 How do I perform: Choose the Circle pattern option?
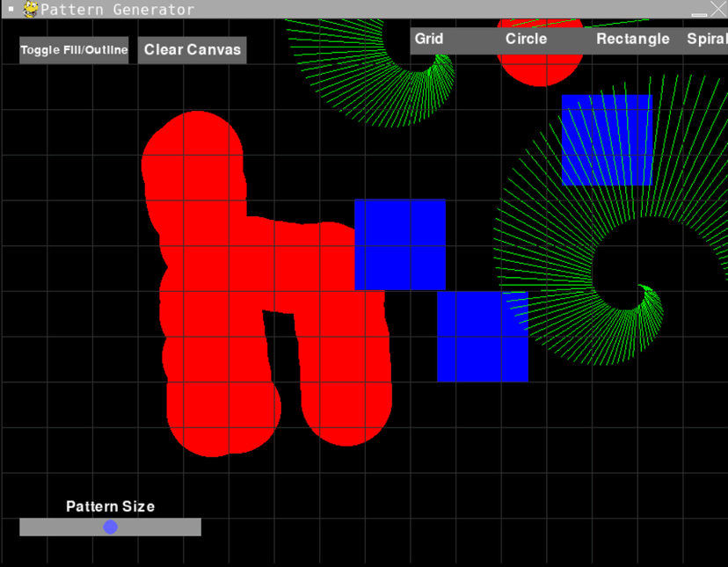526,40
